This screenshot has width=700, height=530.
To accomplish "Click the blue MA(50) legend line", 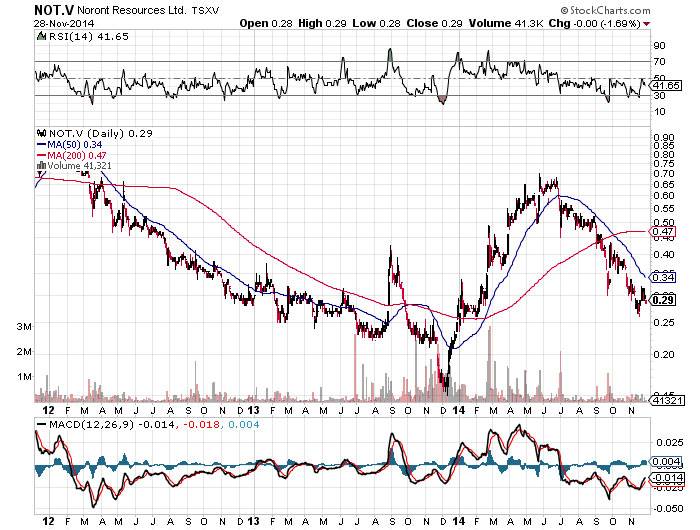I will pos(41,145).
